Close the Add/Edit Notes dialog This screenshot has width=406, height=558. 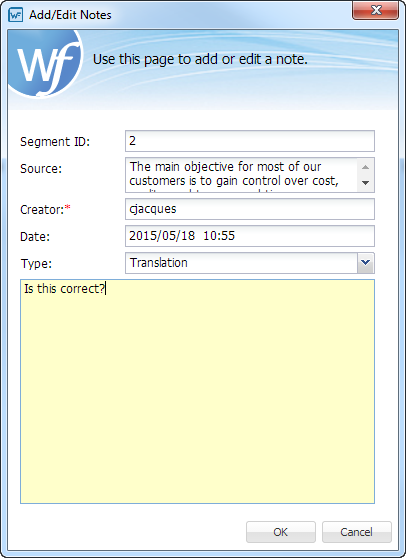point(375,10)
